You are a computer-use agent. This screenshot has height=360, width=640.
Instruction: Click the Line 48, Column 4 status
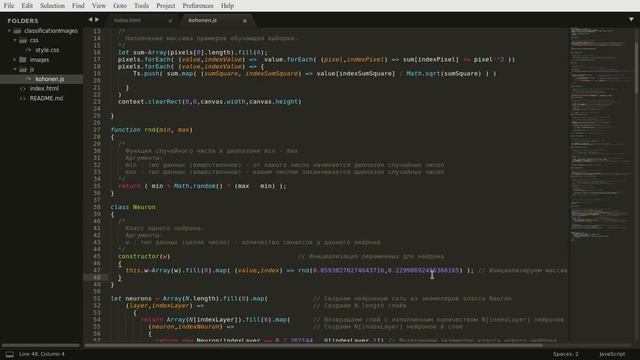[x=42, y=354]
